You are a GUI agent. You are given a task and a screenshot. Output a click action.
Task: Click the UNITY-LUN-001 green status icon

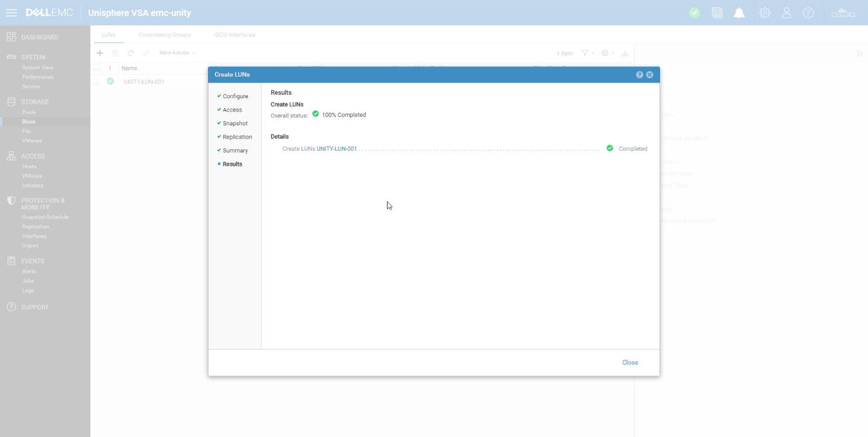pos(110,81)
